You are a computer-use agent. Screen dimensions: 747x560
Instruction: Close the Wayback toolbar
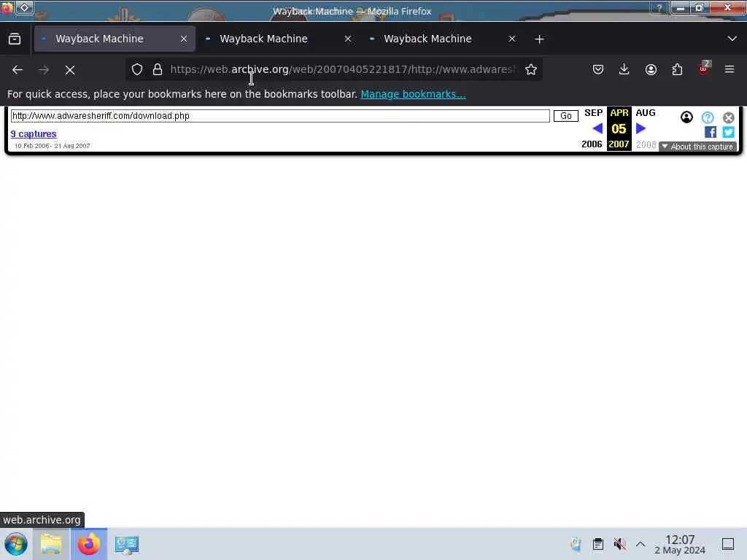pyautogui.click(x=729, y=117)
